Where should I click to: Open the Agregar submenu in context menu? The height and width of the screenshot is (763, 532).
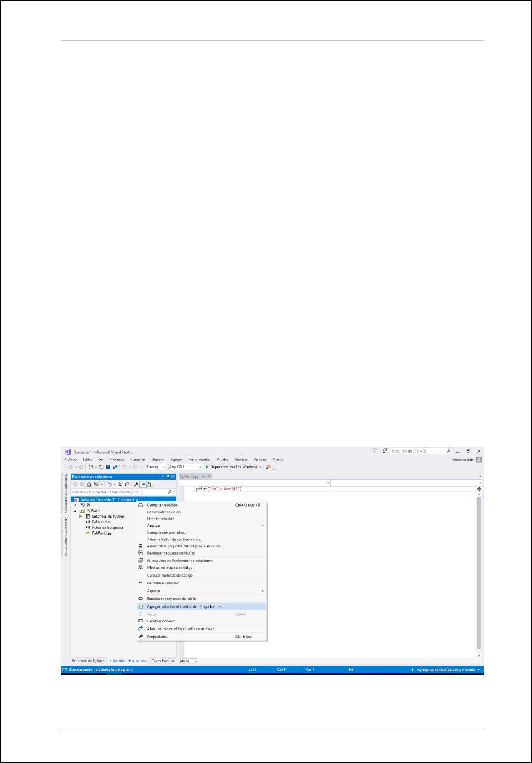click(x=201, y=591)
